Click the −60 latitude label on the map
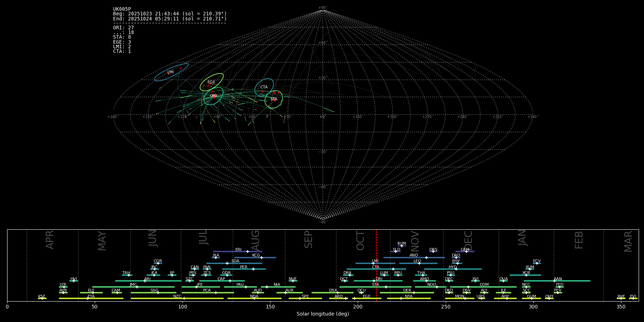This screenshot has width=644, height=322. coord(323,187)
